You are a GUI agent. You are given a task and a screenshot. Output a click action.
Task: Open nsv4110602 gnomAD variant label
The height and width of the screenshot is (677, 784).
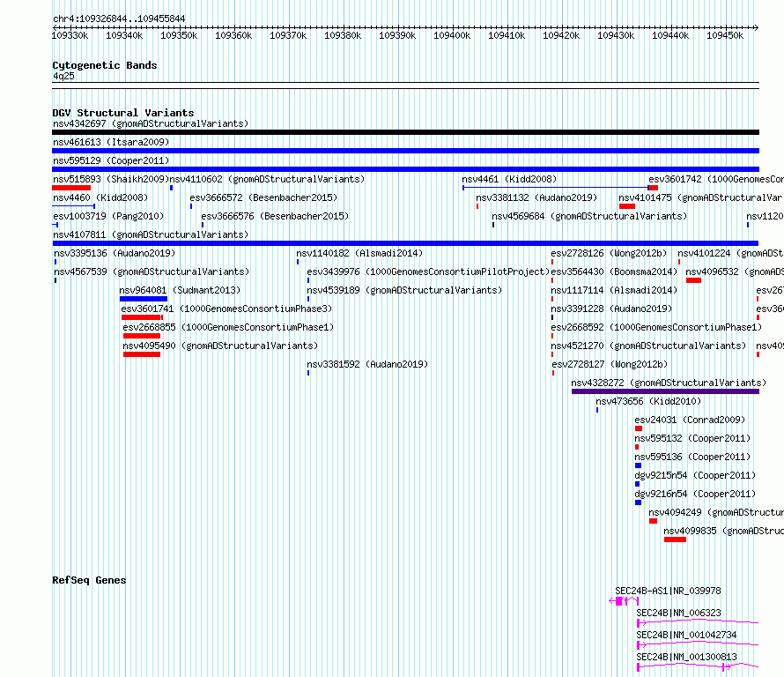[x=268, y=179]
